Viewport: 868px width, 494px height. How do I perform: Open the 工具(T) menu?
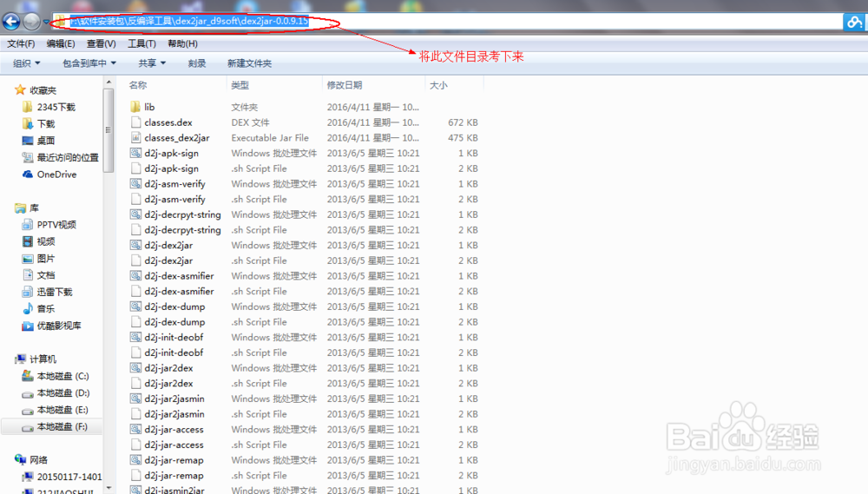pyautogui.click(x=141, y=43)
